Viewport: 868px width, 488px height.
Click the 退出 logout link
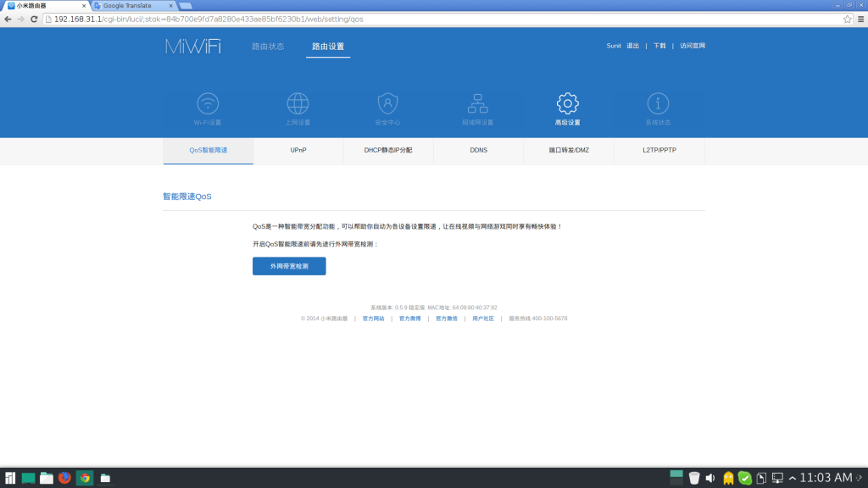632,46
